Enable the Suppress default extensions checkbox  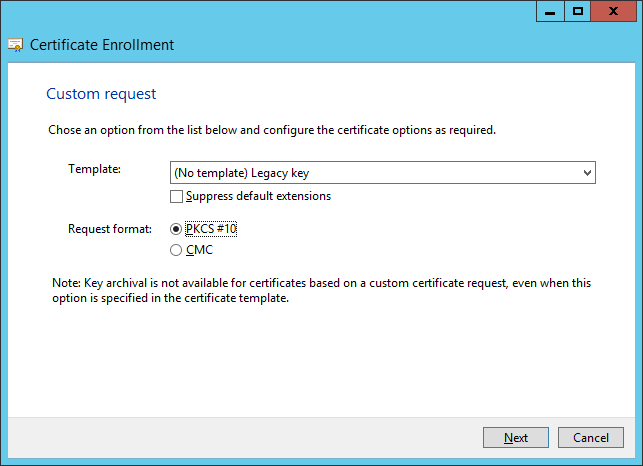177,196
